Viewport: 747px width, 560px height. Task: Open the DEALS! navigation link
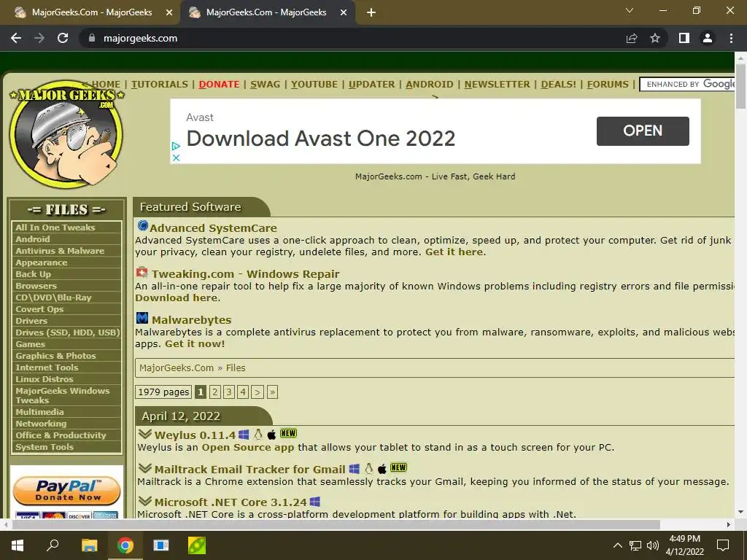pyautogui.click(x=559, y=85)
